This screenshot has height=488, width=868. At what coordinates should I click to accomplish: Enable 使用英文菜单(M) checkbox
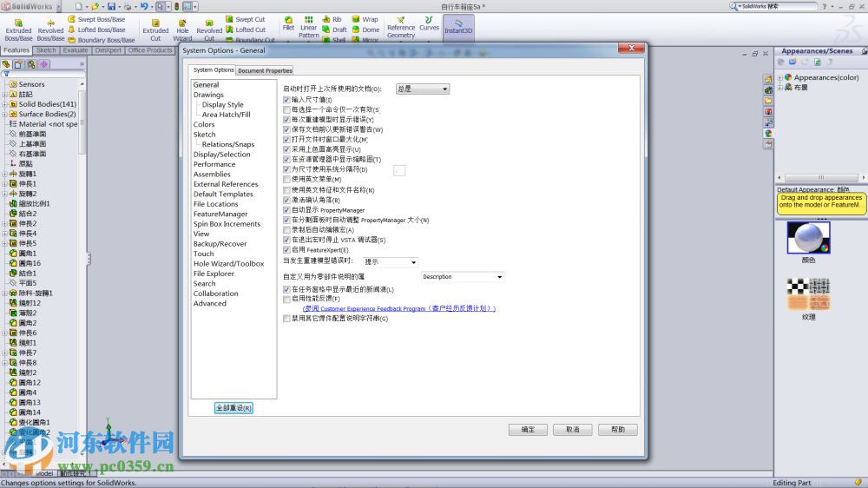tap(286, 180)
